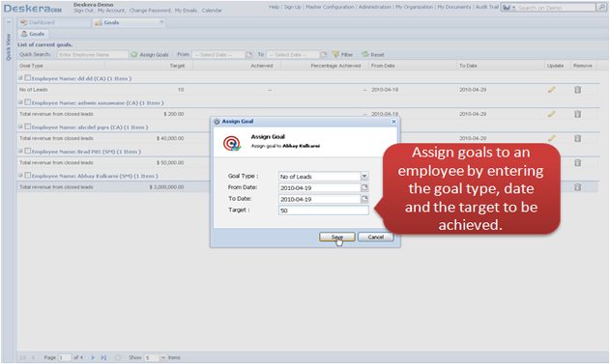Click the Save button in Assign Goal
Image resolution: width=610 pixels, height=364 pixels.
tap(336, 237)
